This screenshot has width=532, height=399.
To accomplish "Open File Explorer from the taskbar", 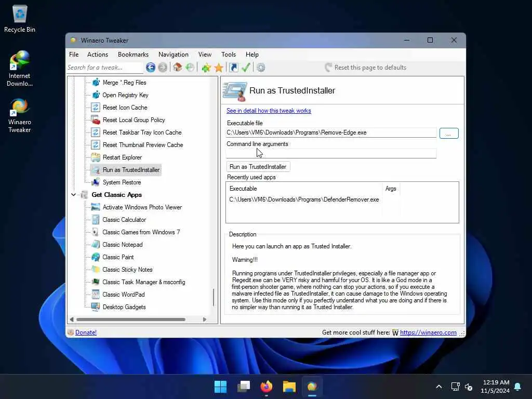I will (x=289, y=387).
